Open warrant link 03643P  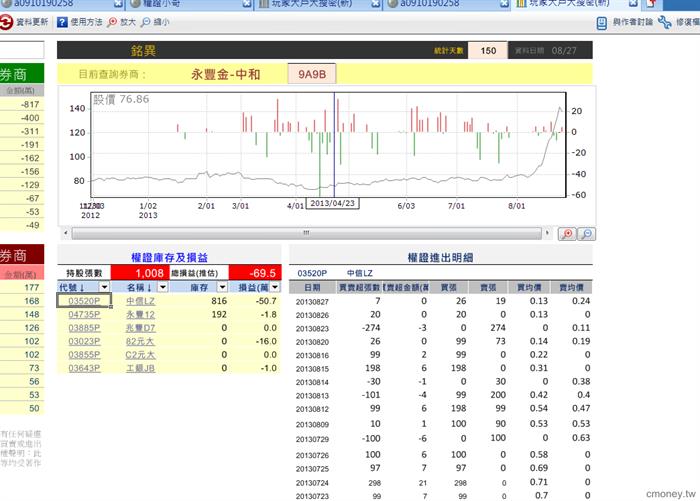pyautogui.click(x=84, y=368)
